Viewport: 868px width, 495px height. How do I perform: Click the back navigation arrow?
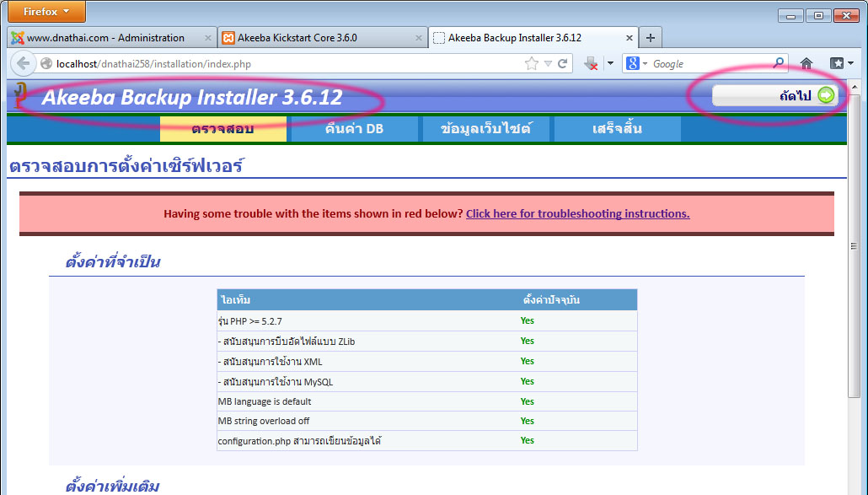tap(23, 63)
